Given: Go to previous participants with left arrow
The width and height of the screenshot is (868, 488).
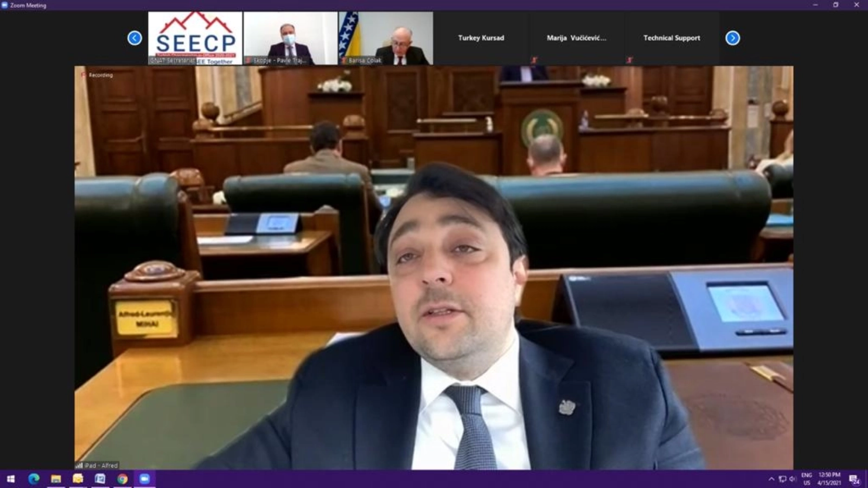Looking at the screenshot, I should click(135, 38).
